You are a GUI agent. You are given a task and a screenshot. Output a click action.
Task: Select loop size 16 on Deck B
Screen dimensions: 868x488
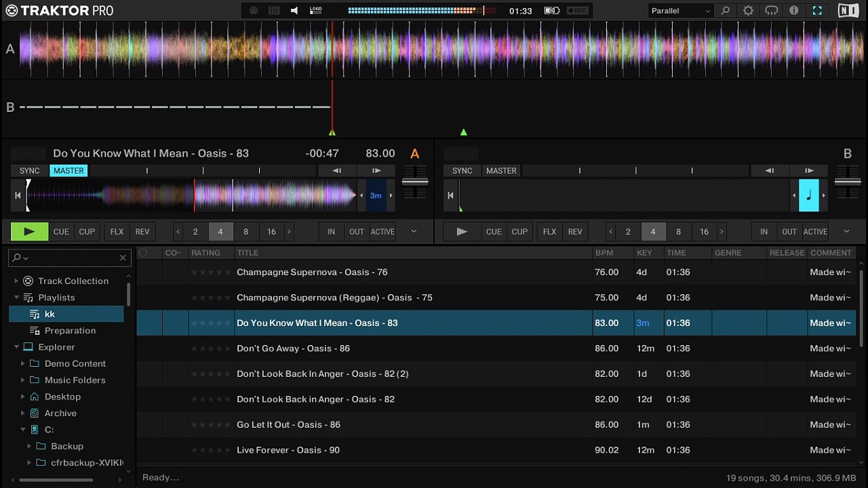pyautogui.click(x=704, y=232)
